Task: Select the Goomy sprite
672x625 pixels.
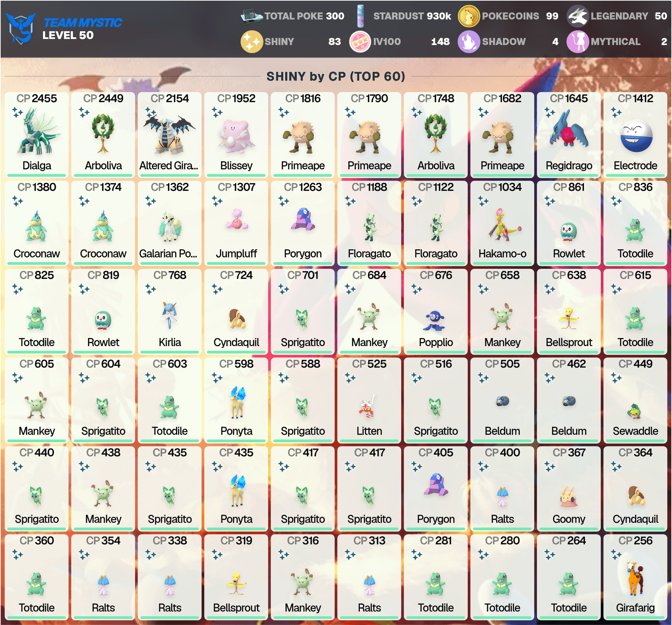Action: tap(569, 496)
